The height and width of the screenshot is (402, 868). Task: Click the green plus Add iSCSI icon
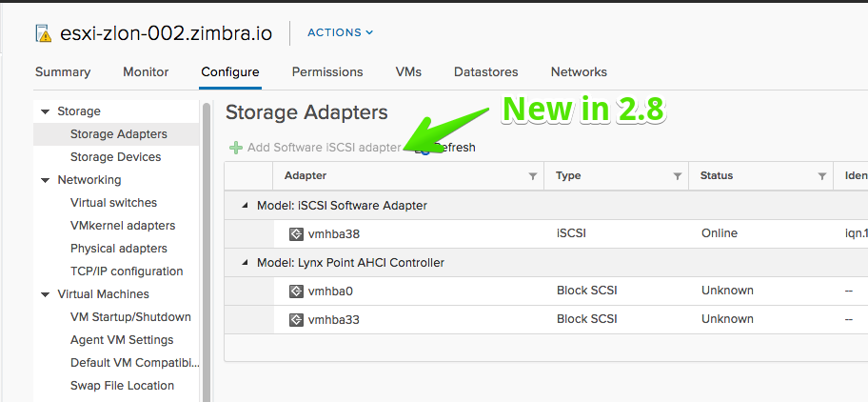coord(236,148)
